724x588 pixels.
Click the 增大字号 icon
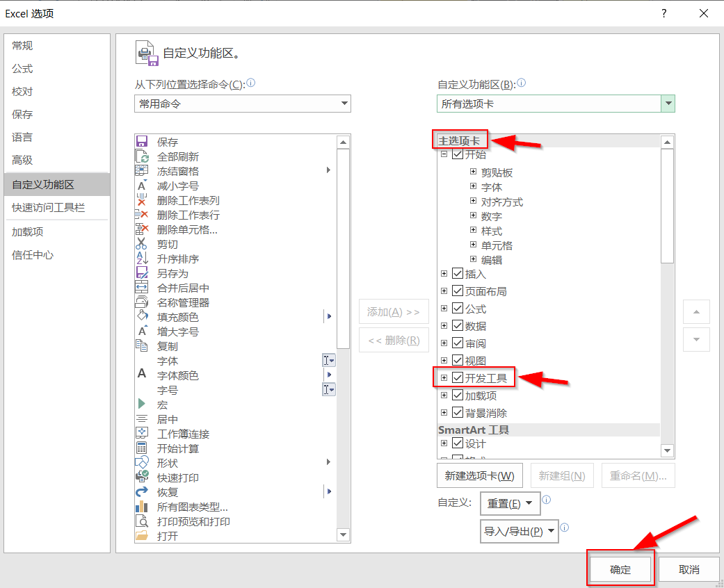point(142,331)
